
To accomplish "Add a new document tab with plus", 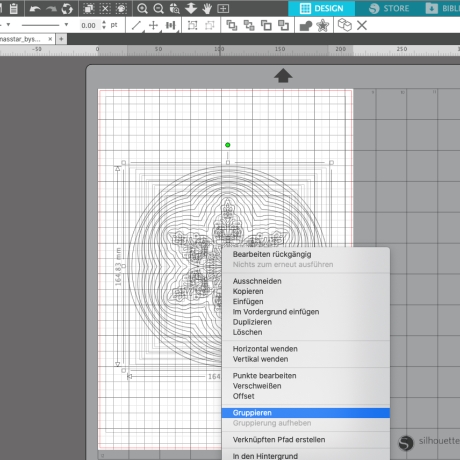I will pos(61,39).
